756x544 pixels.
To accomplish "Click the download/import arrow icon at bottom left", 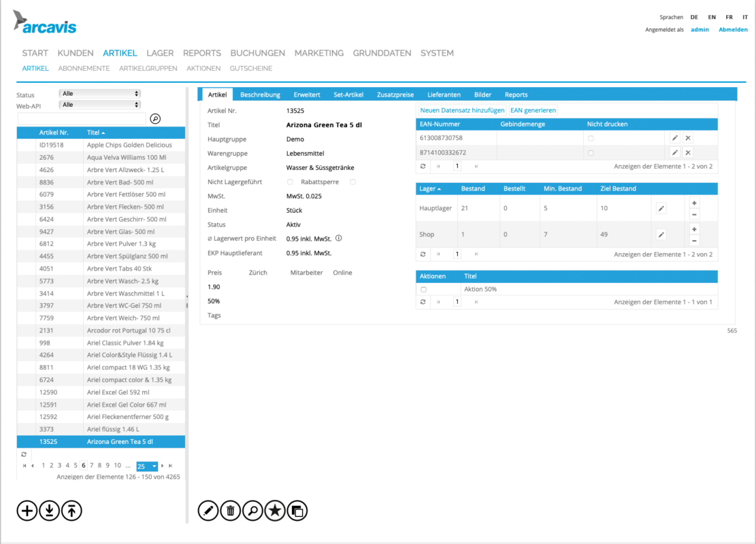I will (x=49, y=511).
